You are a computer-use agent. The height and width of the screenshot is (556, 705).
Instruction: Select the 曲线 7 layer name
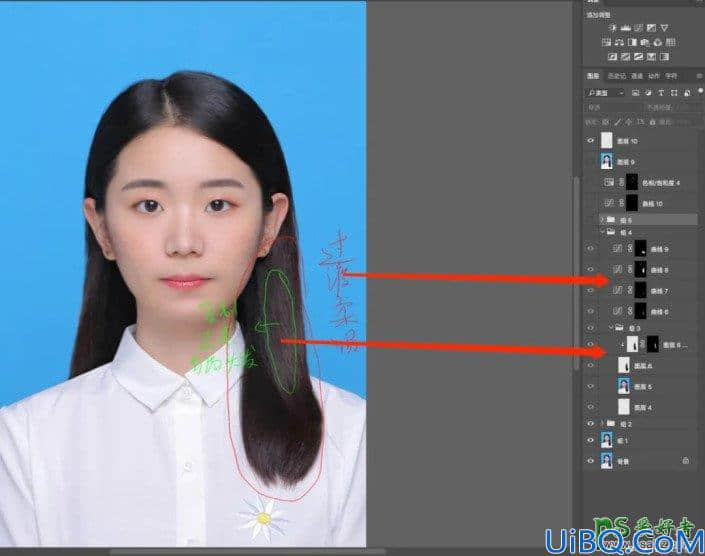coord(660,291)
